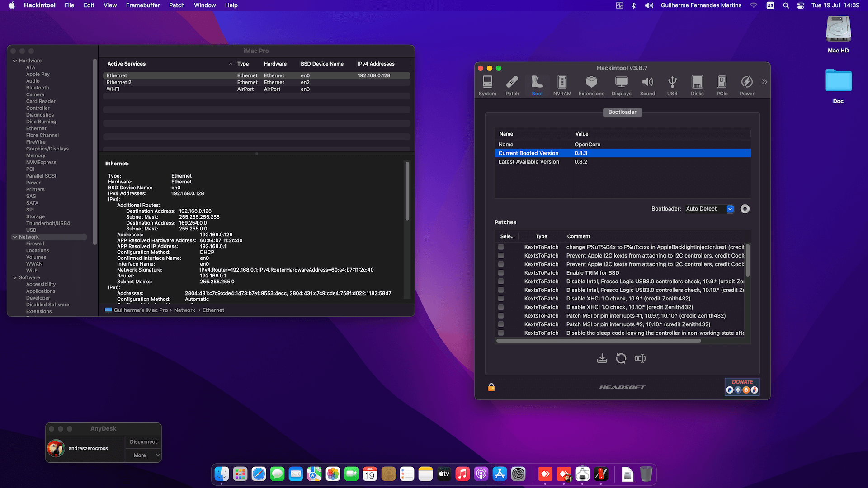
Task: Collapse the Network tree section
Action: (x=15, y=237)
